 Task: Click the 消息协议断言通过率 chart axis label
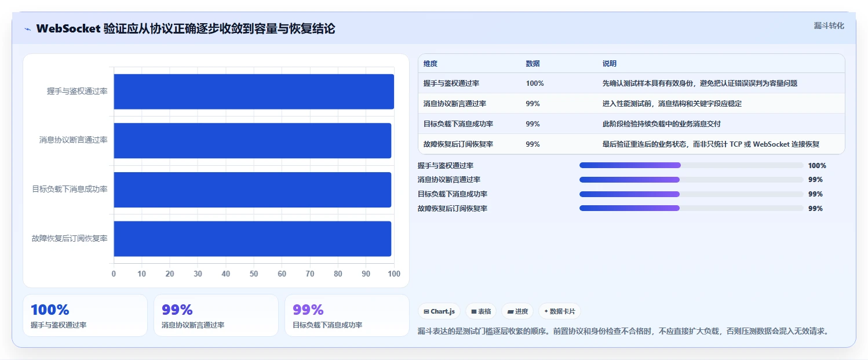[74, 140]
